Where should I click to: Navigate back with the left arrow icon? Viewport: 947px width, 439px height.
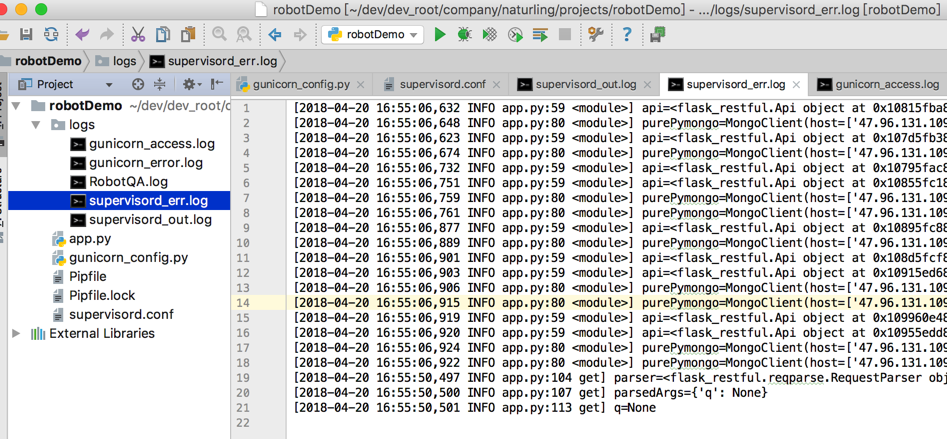[275, 34]
